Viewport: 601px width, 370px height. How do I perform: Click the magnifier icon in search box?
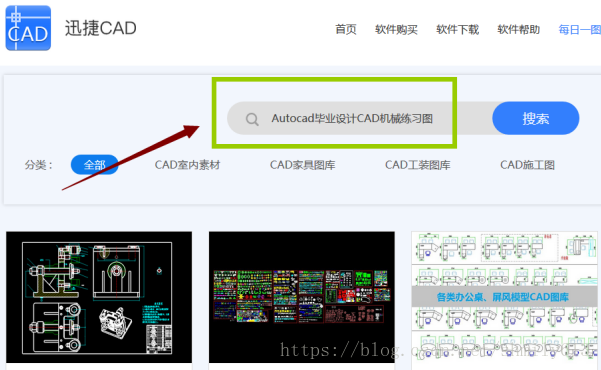[252, 119]
